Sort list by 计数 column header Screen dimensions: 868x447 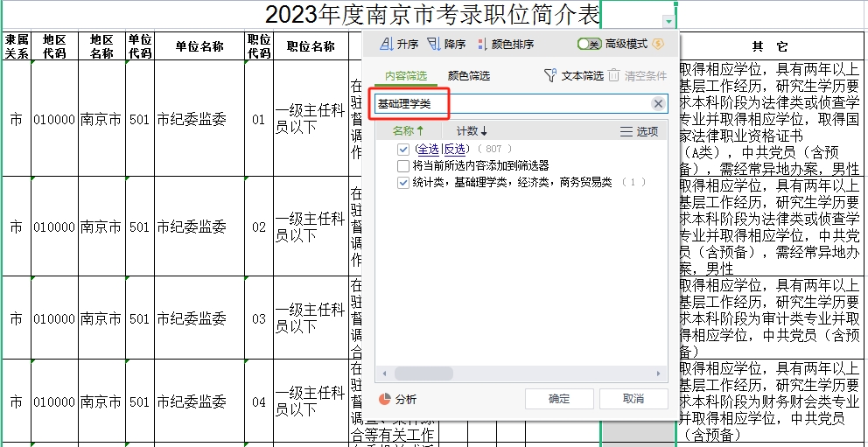[472, 131]
